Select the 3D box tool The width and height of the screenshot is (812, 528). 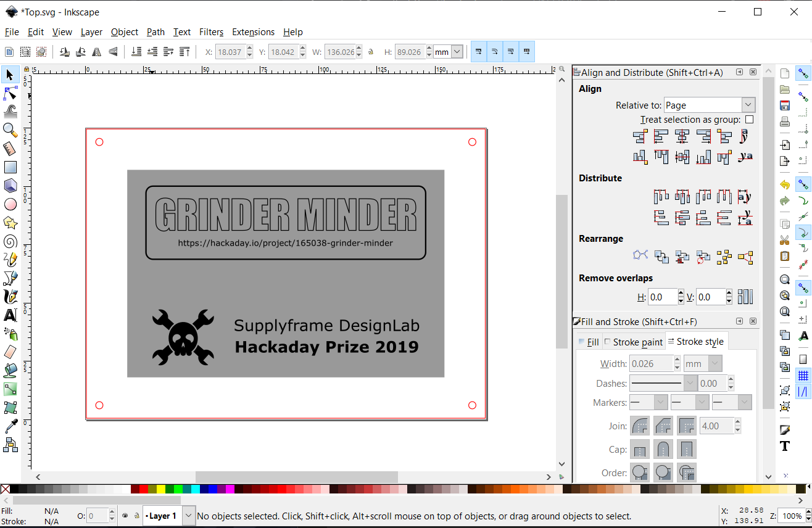point(10,186)
